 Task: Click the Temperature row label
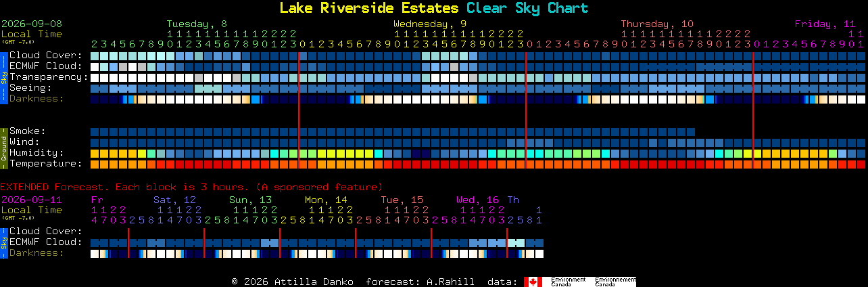click(x=46, y=164)
